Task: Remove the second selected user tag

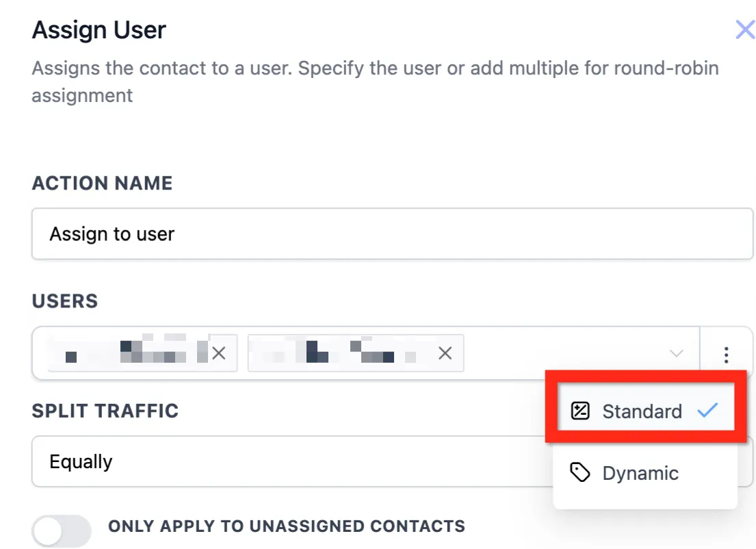Action: 445,354
